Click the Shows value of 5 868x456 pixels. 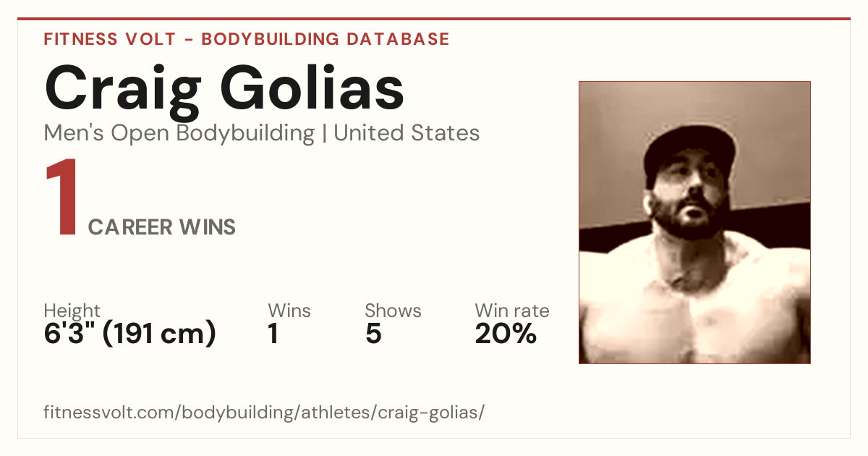point(373,334)
